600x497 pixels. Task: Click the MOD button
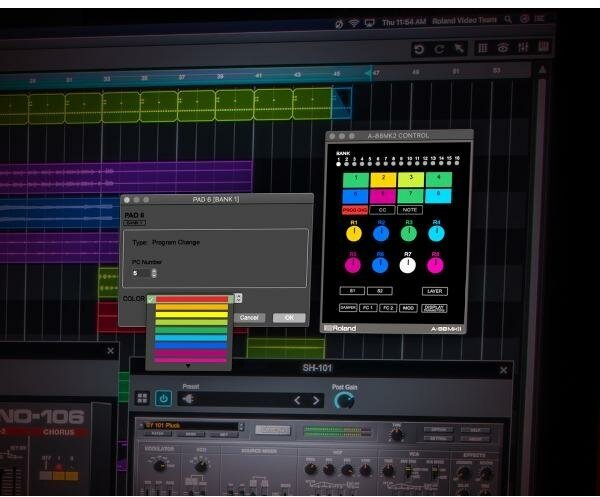tap(408, 308)
